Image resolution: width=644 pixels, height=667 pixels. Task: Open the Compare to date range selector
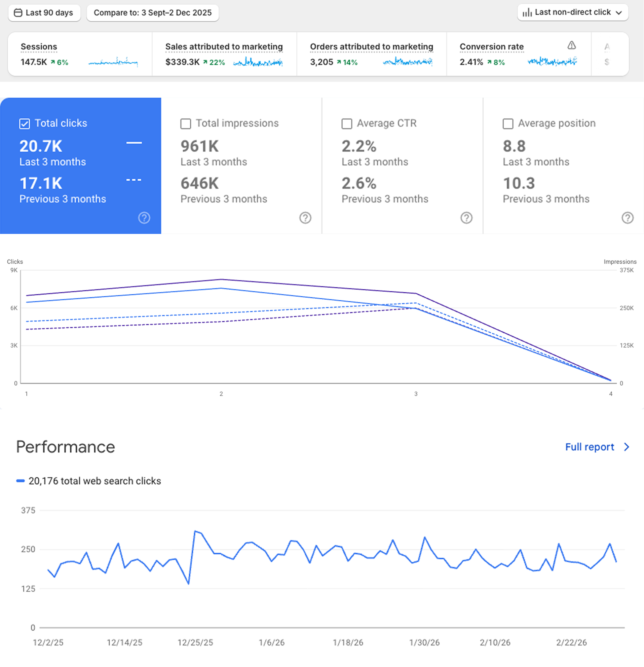click(152, 13)
